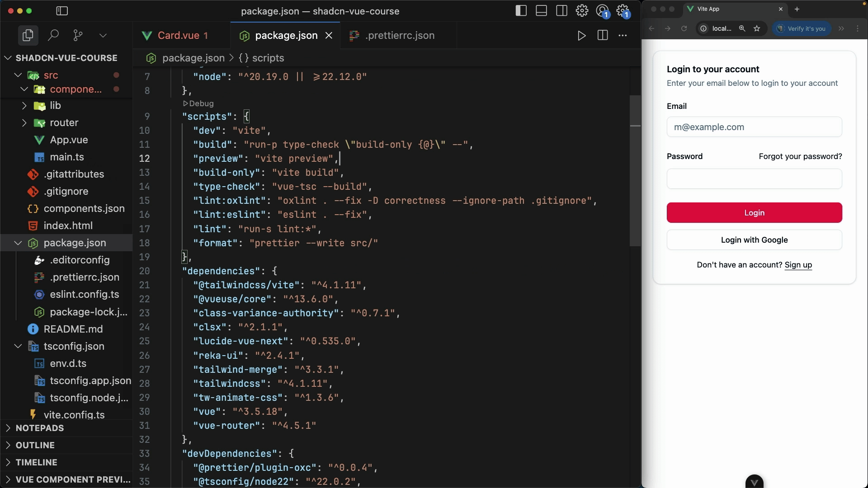Collapse the components folder
The height and width of the screenshot is (488, 868).
24,89
